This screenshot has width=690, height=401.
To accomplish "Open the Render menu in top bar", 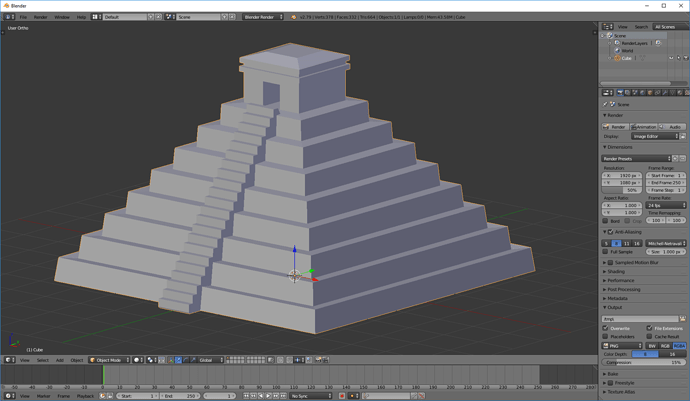I will click(x=40, y=17).
